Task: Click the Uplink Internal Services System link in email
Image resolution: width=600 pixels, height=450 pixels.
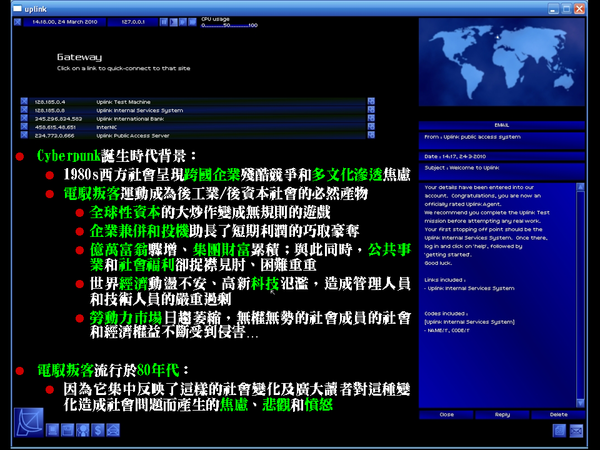Action: click(x=471, y=289)
